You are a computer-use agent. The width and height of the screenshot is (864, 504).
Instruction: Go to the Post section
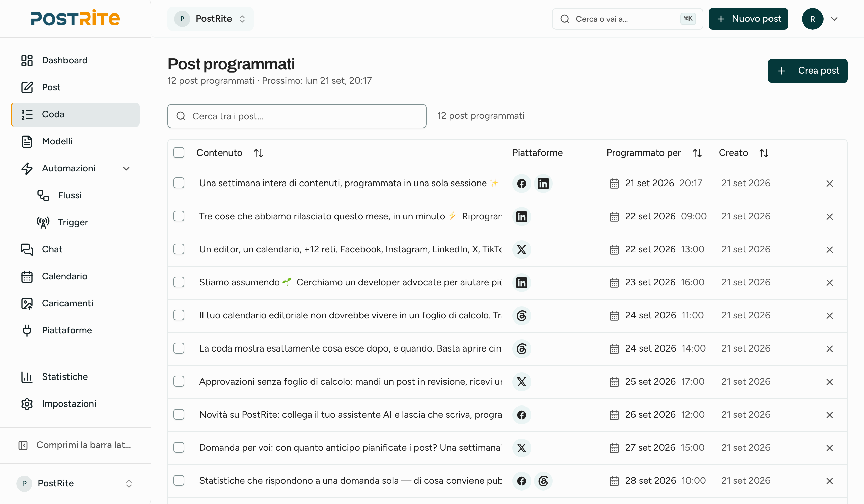[x=75, y=87]
